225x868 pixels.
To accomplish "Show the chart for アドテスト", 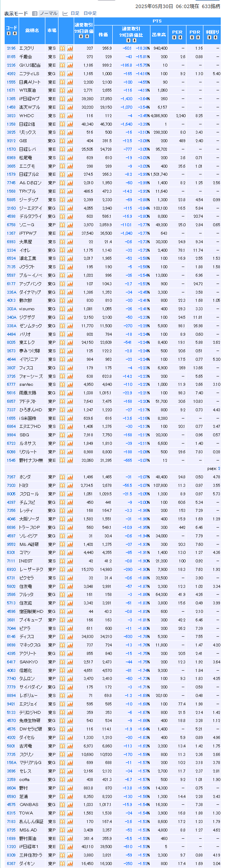I will click(x=70, y=401).
